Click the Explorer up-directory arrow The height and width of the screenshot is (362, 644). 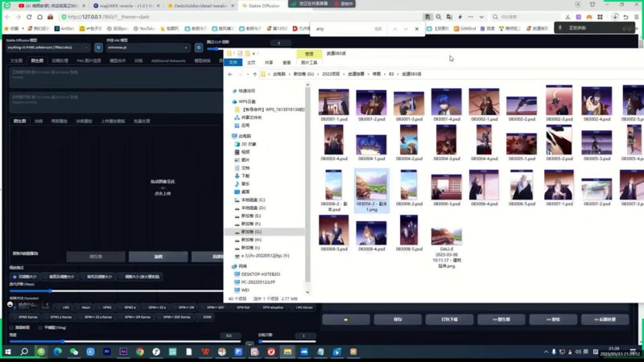(x=255, y=74)
